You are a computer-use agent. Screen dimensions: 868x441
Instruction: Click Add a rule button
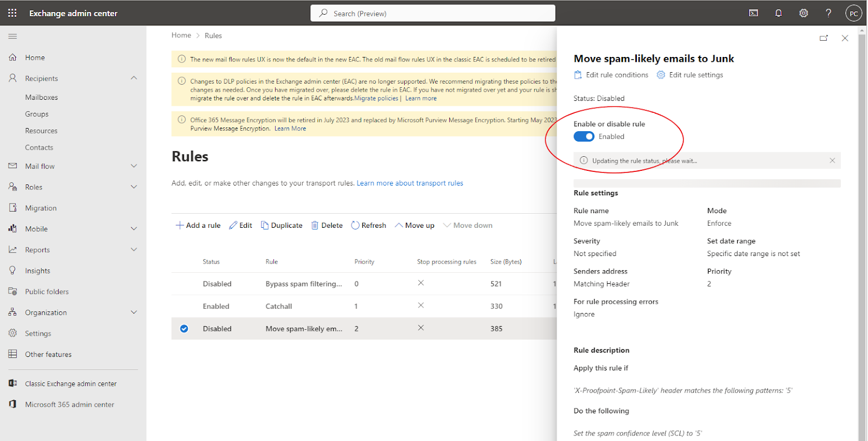[198, 225]
